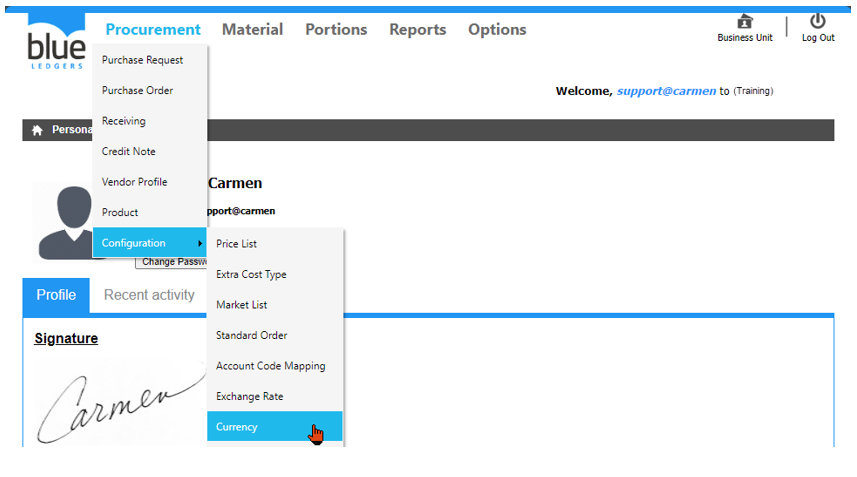Open the Material menu

point(252,30)
